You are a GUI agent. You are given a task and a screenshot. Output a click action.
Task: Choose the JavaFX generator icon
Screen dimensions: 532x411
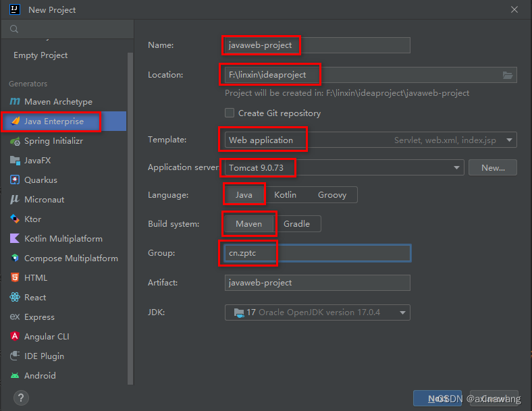click(x=15, y=161)
